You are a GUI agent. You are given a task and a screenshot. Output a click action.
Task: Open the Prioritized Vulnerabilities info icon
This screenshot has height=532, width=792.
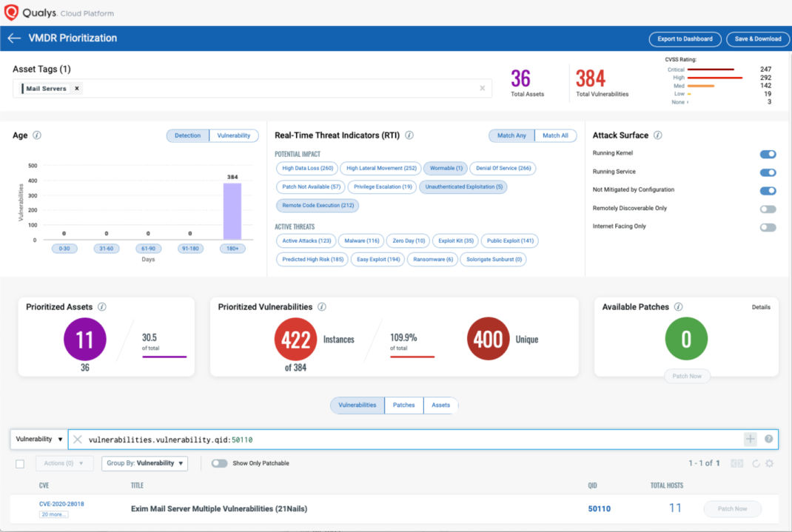tap(322, 307)
